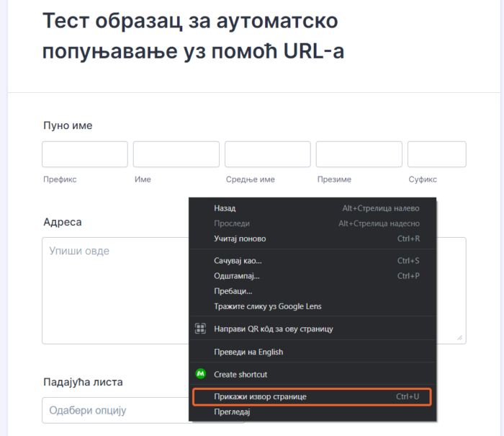Click the Средње име input field

268,154
